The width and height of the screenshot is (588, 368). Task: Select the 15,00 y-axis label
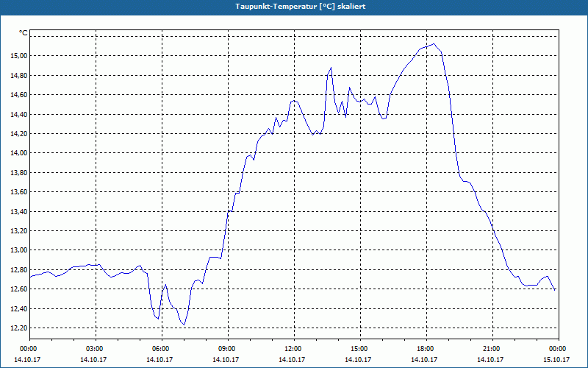tap(19, 56)
